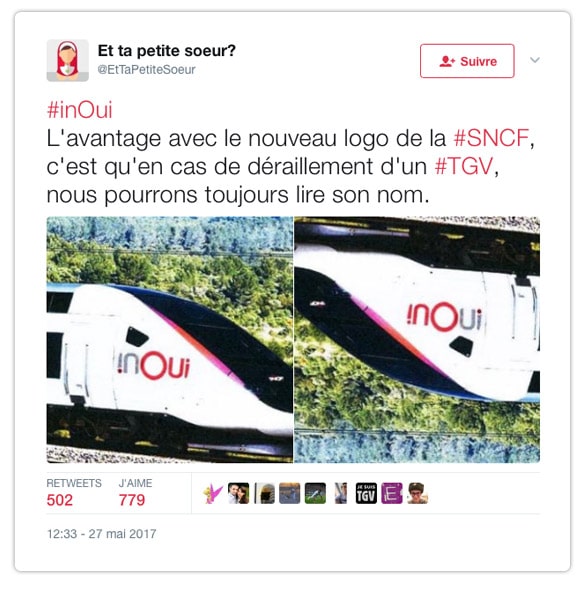Open the #inOui hashtag link
This screenshot has height=589, width=583.
80,110
